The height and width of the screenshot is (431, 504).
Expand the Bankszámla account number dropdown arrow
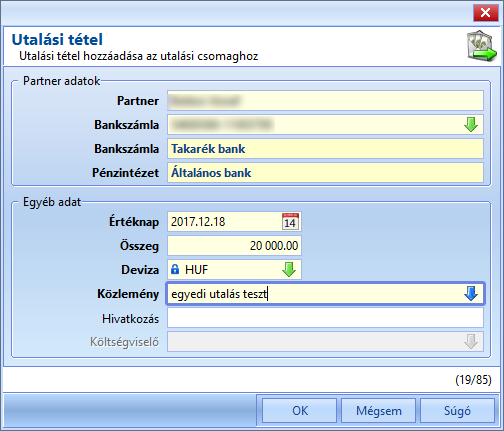click(471, 124)
